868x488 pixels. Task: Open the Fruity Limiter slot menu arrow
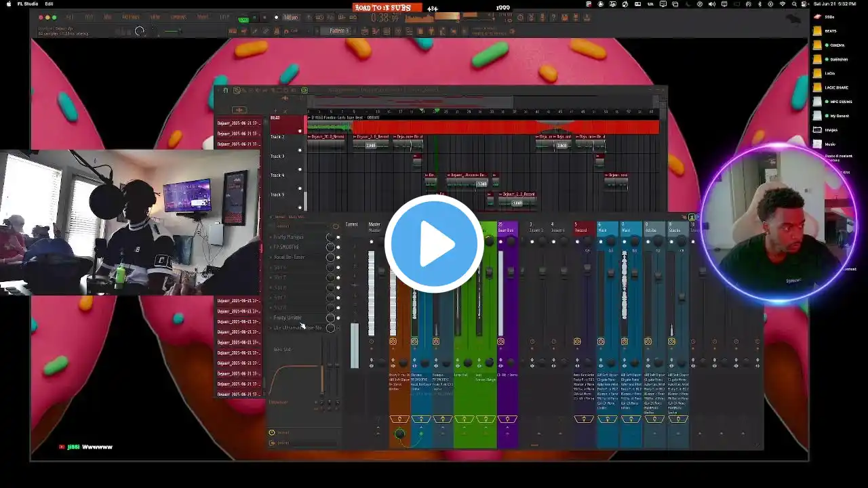click(x=271, y=318)
